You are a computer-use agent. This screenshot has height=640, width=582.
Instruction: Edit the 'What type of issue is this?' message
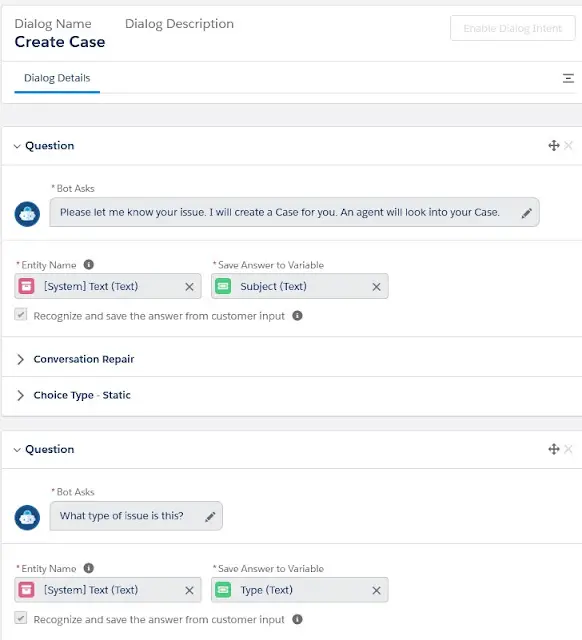210,517
